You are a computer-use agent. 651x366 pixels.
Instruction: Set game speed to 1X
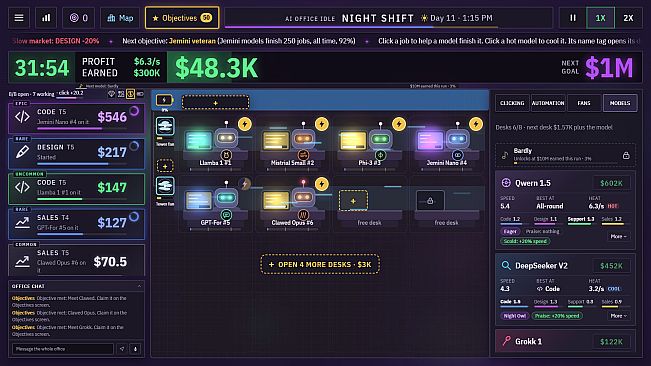pos(600,18)
